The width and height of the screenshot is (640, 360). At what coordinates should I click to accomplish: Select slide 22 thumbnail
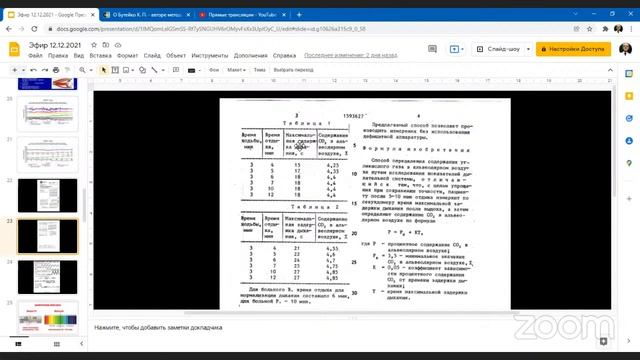tap(47, 196)
